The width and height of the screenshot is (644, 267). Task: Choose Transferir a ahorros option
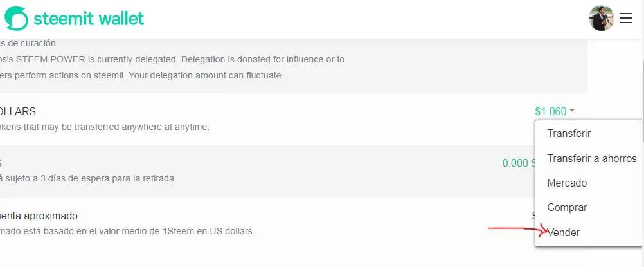(591, 158)
